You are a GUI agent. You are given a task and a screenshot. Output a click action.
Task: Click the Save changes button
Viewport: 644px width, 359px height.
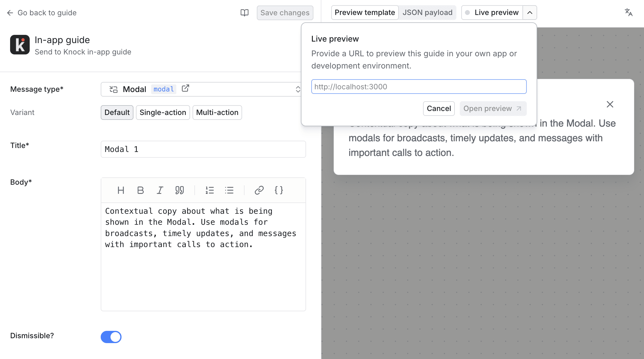(285, 13)
